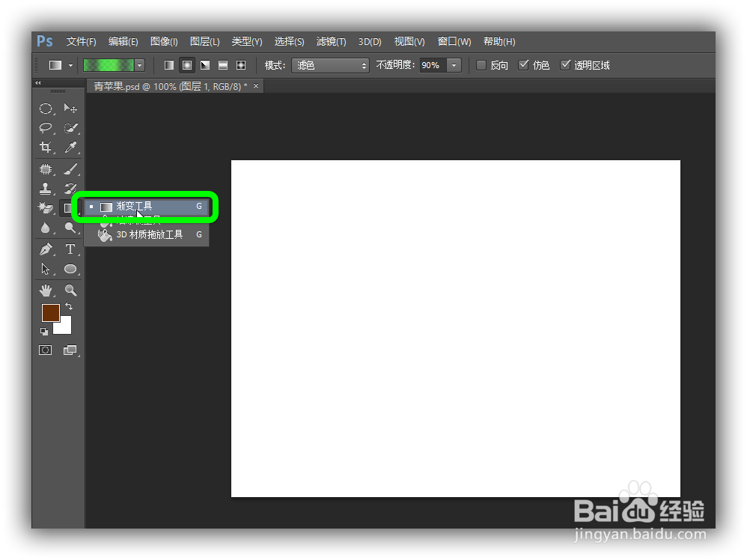Select the Hand tool
Screen dimensions: 747x560
pyautogui.click(x=45, y=290)
